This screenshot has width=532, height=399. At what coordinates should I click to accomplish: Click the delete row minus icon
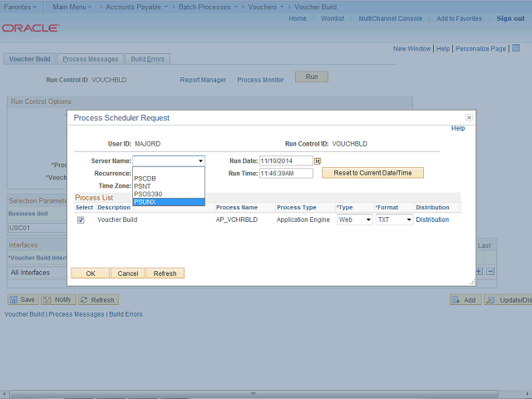click(490, 272)
